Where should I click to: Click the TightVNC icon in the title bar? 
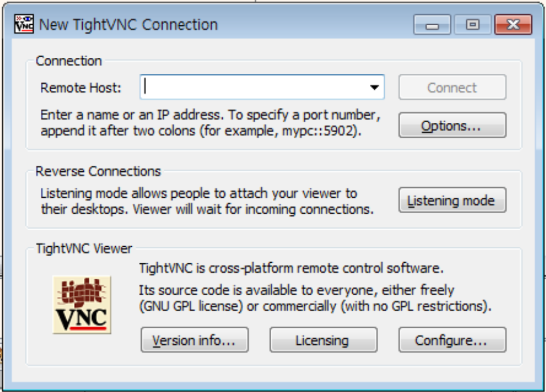[x=24, y=24]
